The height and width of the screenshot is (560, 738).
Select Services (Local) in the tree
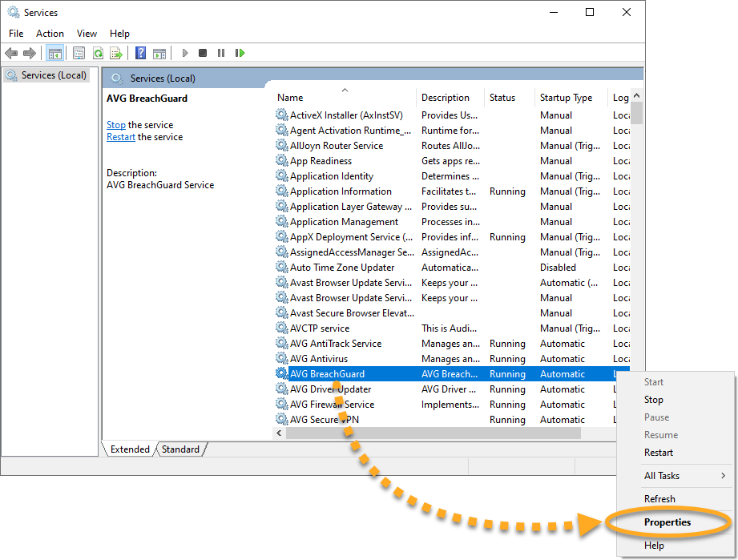point(53,75)
